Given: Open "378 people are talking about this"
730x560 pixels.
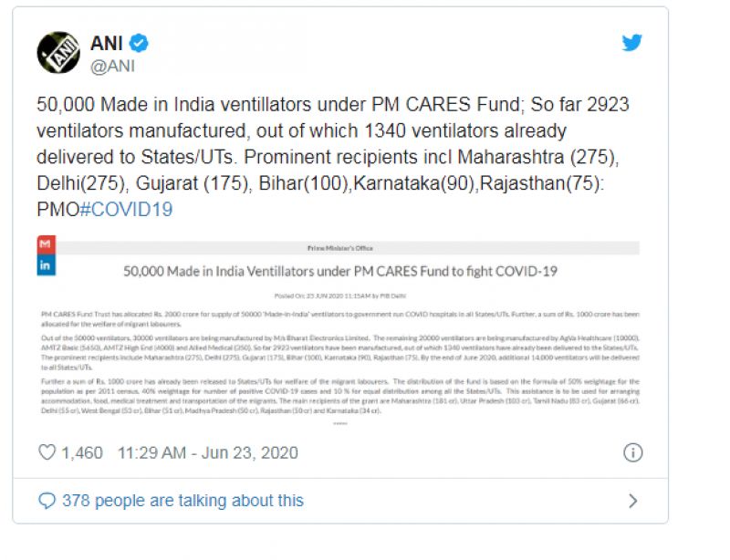Looking at the screenshot, I should (x=182, y=501).
